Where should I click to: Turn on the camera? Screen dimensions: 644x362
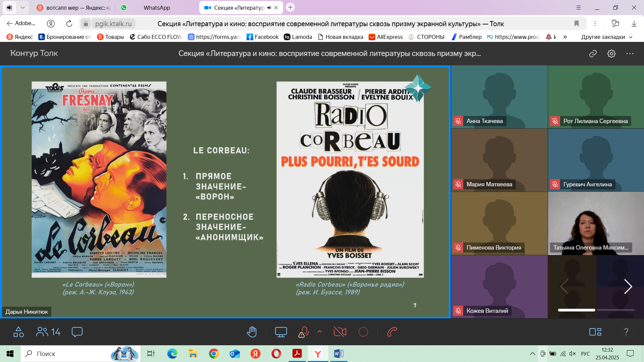tap(340, 332)
